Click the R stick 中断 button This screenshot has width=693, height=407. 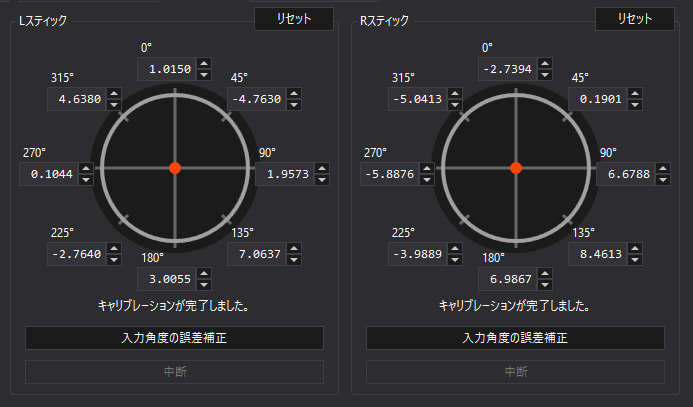(x=515, y=372)
